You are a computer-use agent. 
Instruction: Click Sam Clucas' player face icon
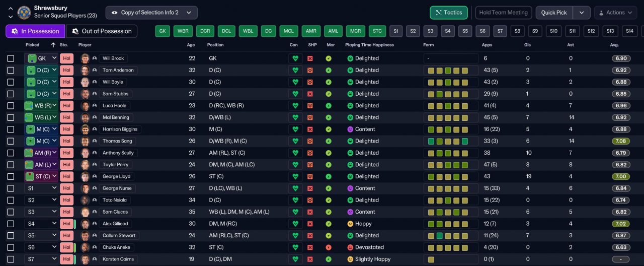click(x=85, y=212)
